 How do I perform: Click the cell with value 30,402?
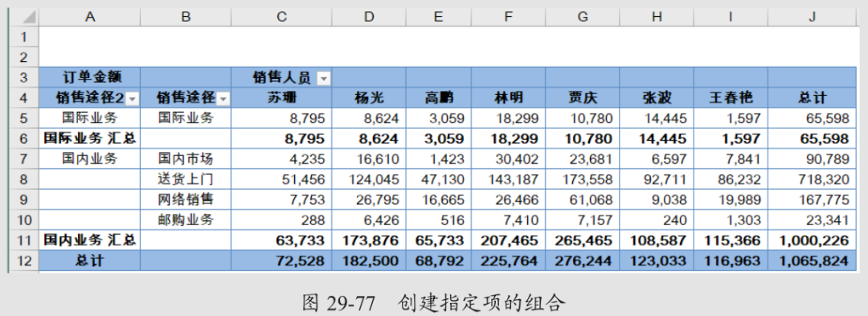508,159
